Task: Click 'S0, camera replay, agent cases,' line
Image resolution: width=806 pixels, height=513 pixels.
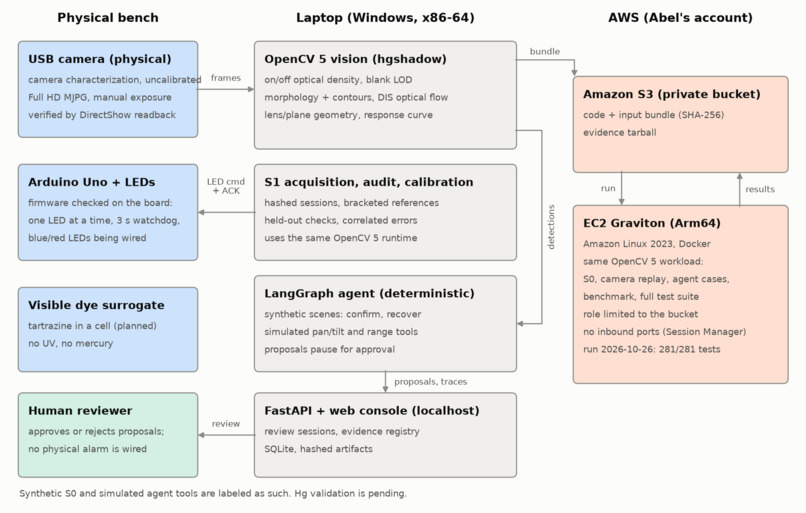Action: click(656, 279)
